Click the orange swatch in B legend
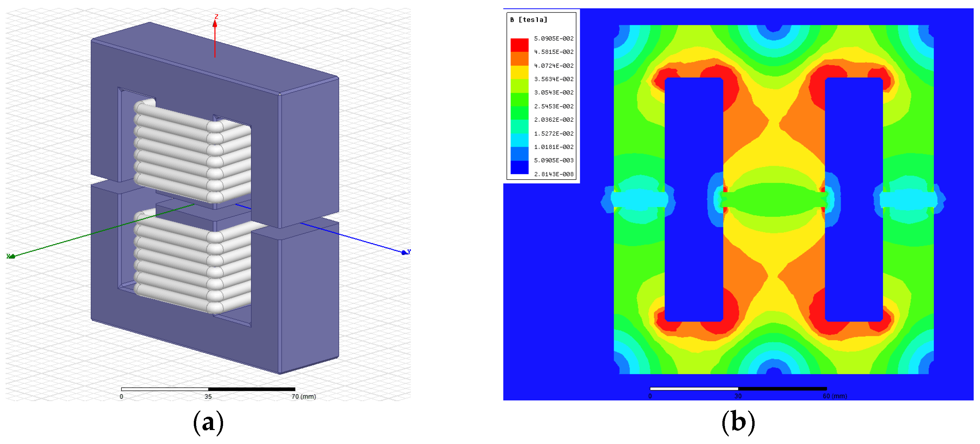The image size is (980, 444). [519, 59]
